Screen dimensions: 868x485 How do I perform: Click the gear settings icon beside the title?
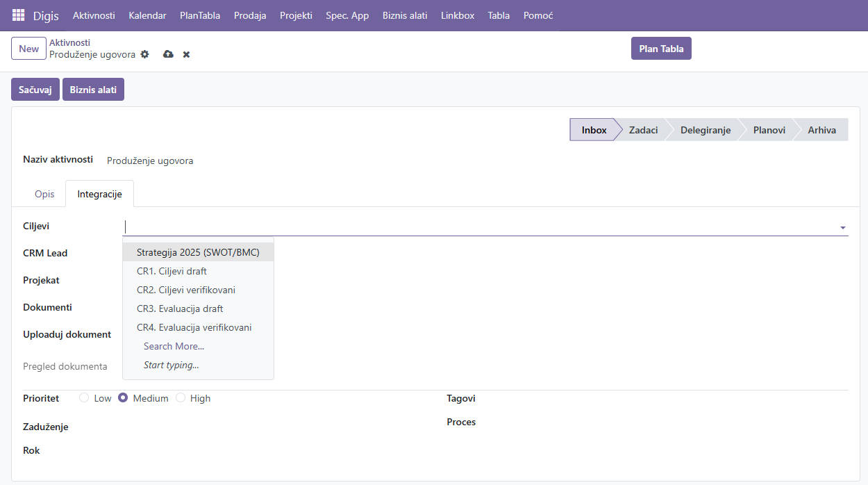[x=144, y=54]
